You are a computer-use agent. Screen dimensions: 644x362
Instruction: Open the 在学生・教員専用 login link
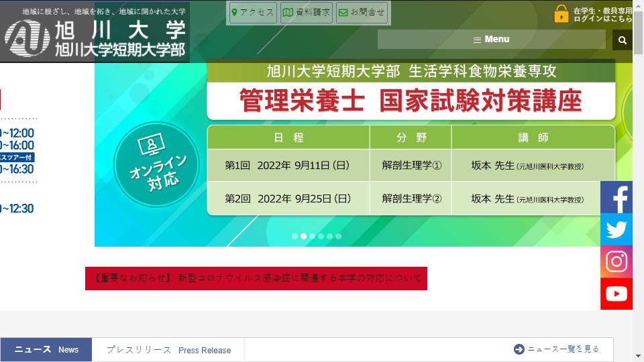click(x=602, y=15)
